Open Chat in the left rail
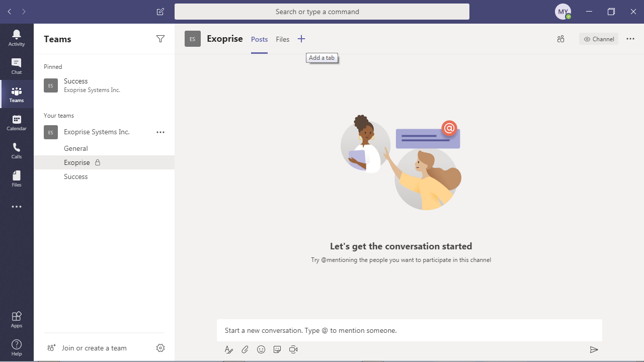The width and height of the screenshot is (644, 362). pyautogui.click(x=17, y=66)
